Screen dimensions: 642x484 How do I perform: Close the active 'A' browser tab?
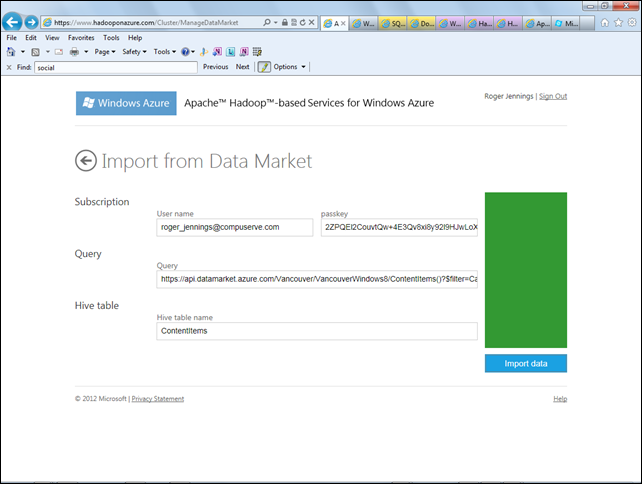[343, 24]
